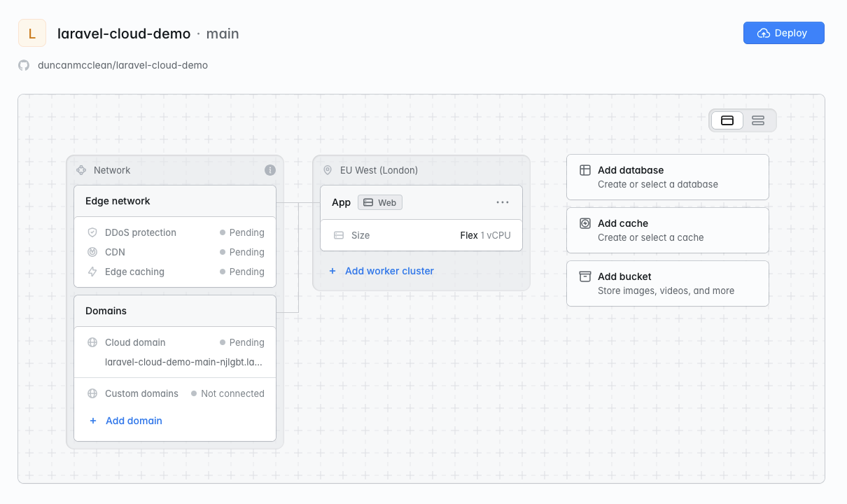Click the laravel-cloud-demo project avatar

pos(31,33)
